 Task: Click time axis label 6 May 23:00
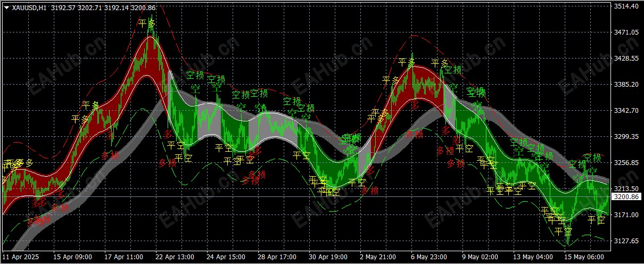coord(430,257)
